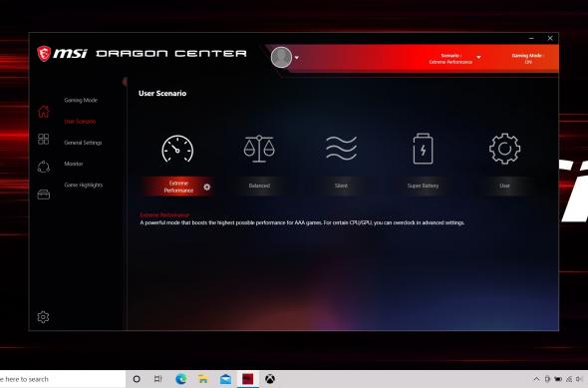This screenshot has width=588, height=388.
Task: Click the User Scenario page heading
Action: click(162, 94)
